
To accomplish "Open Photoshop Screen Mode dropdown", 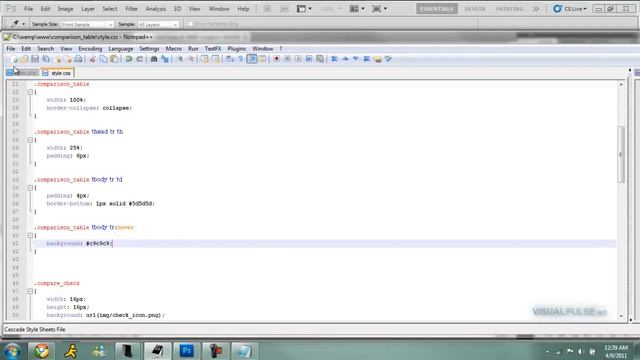I will coord(380,9).
